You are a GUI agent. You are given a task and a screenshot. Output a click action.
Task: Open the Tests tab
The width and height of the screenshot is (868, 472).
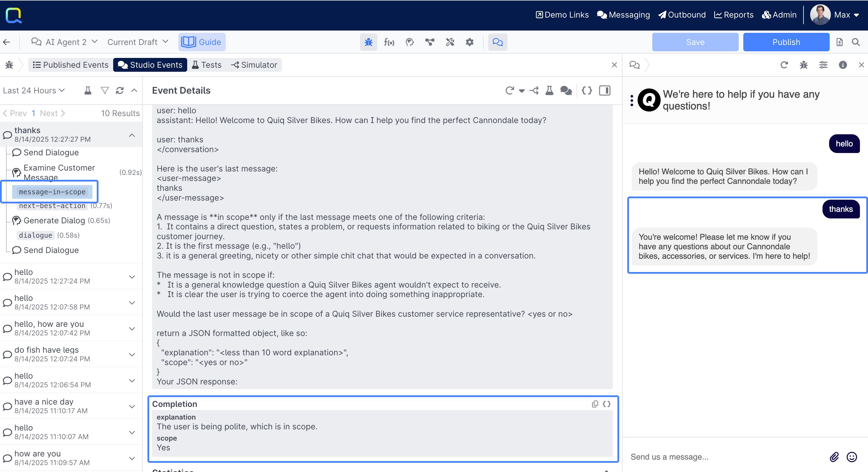[x=206, y=65]
